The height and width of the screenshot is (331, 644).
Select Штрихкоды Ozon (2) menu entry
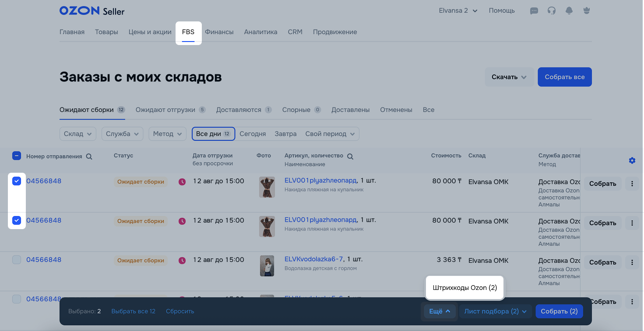point(465,288)
